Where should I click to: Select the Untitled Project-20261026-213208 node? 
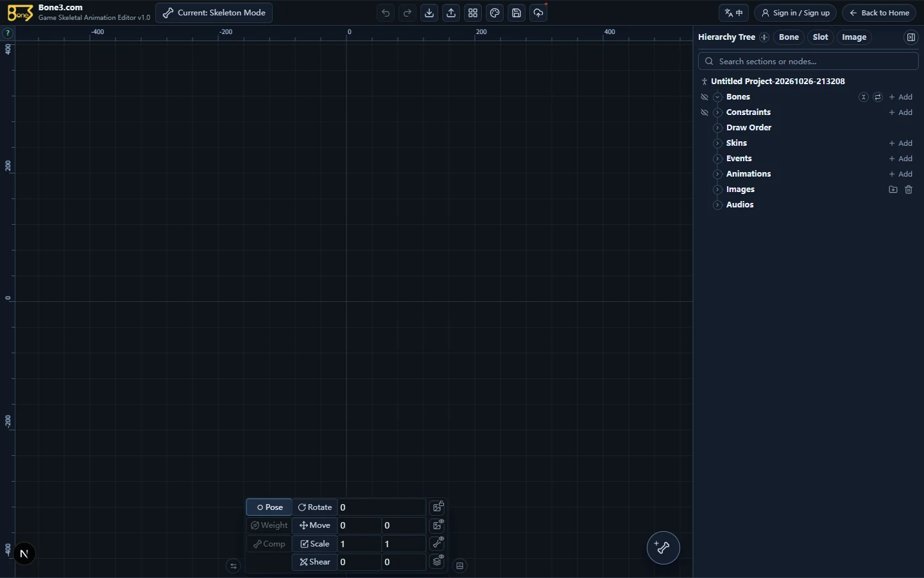(778, 82)
